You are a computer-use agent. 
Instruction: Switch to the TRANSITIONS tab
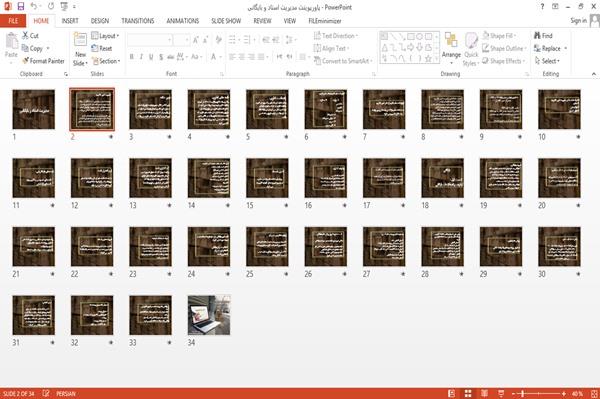click(138, 21)
